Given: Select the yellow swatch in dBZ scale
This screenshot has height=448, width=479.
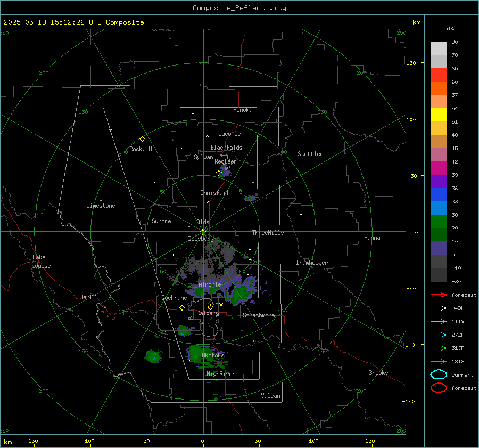Looking at the screenshot, I should [x=439, y=115].
